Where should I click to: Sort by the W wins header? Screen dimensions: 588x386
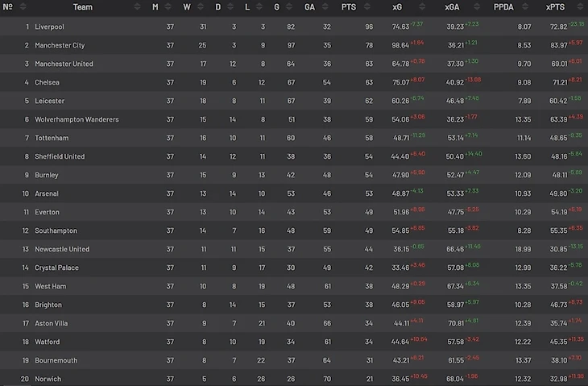pyautogui.click(x=187, y=7)
